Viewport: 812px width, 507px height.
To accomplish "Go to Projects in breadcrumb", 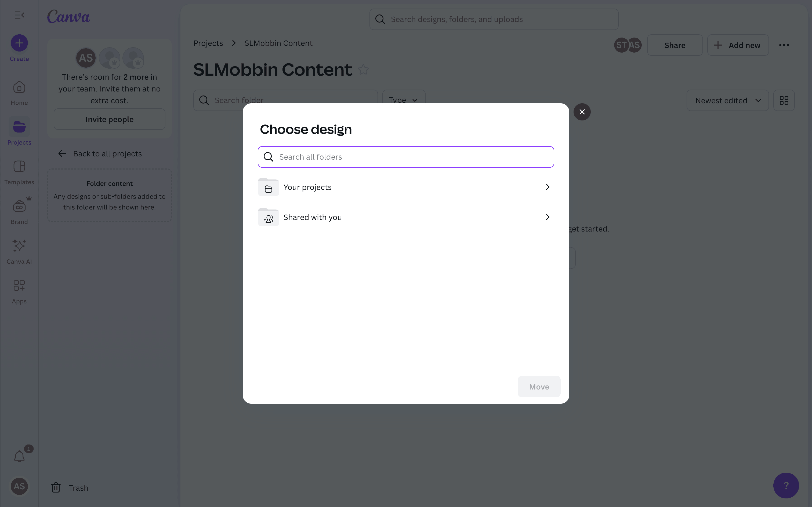I will pyautogui.click(x=208, y=43).
